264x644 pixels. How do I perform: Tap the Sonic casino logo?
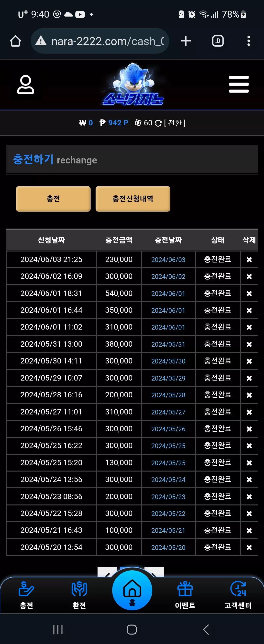coord(133,84)
